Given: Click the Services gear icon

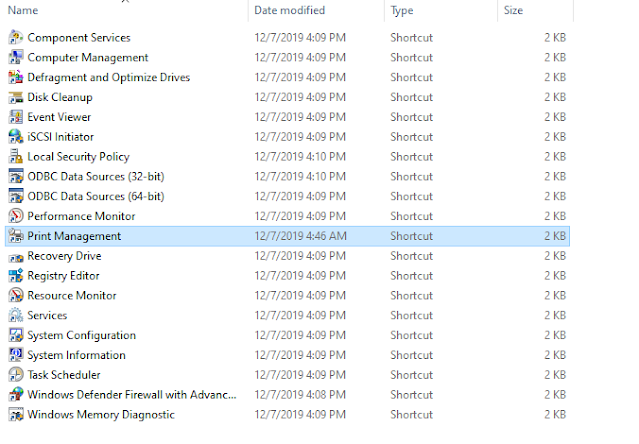Looking at the screenshot, I should click(x=16, y=316).
